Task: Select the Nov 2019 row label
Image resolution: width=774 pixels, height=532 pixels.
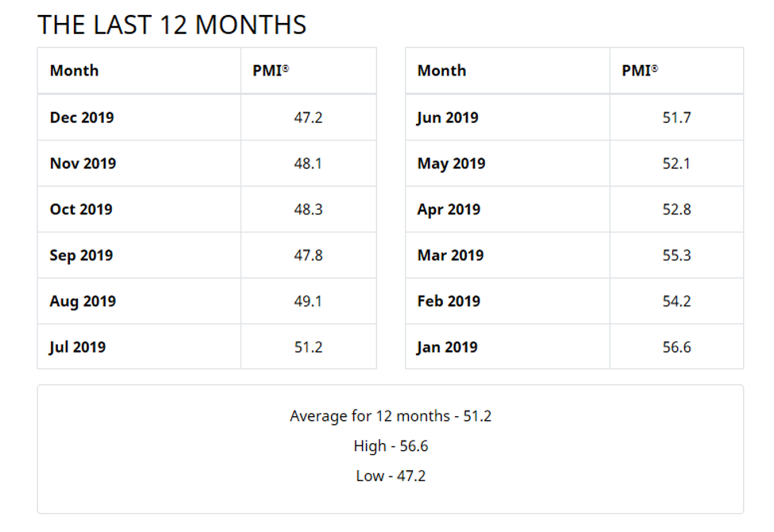Action: (x=83, y=164)
